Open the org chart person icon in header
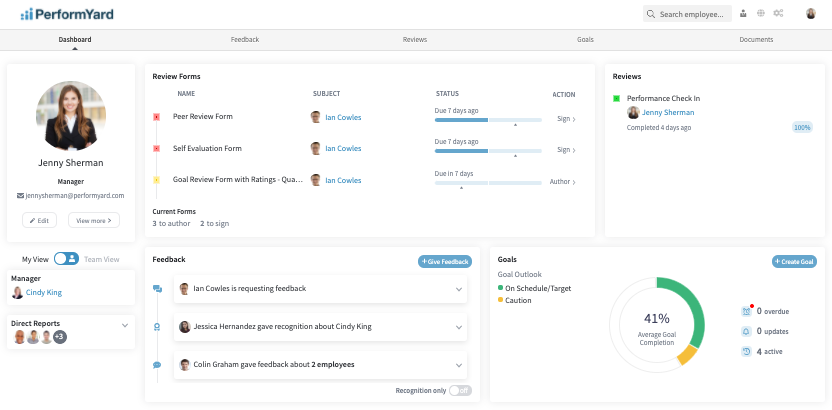Screen dimensions: 832x410 pos(743,14)
